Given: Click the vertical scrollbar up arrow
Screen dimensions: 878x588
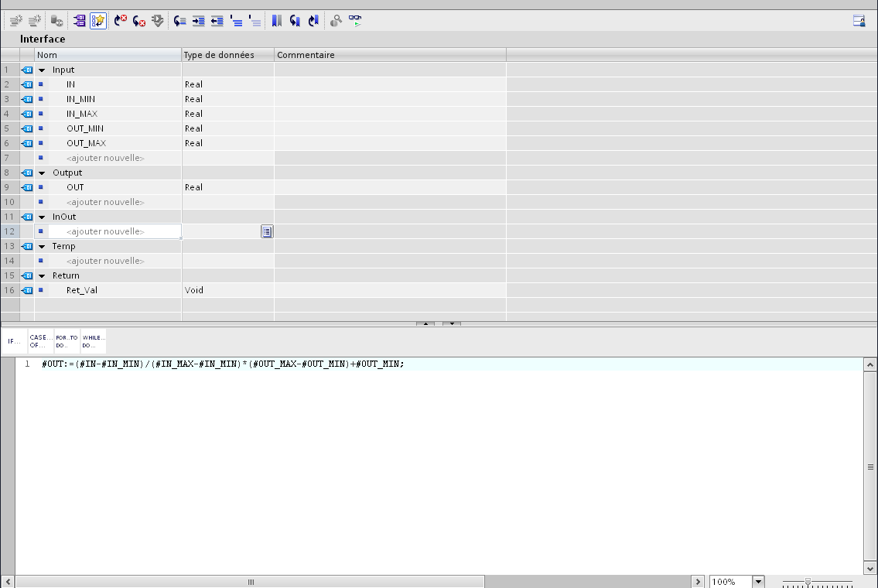Looking at the screenshot, I should click(x=870, y=364).
